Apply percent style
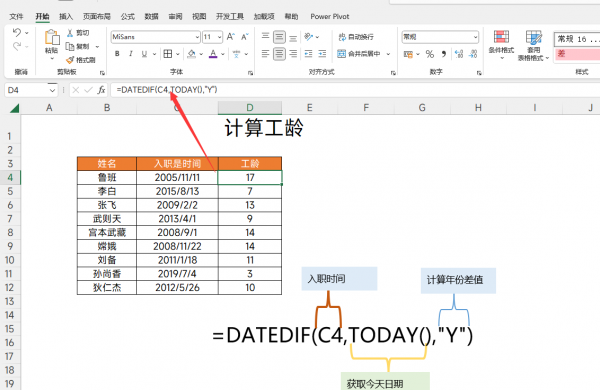Screen dimensions: 600x390 tap(430, 54)
